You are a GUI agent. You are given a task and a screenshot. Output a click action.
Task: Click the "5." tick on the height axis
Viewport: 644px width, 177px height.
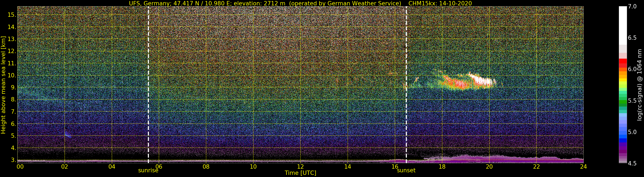[13, 136]
